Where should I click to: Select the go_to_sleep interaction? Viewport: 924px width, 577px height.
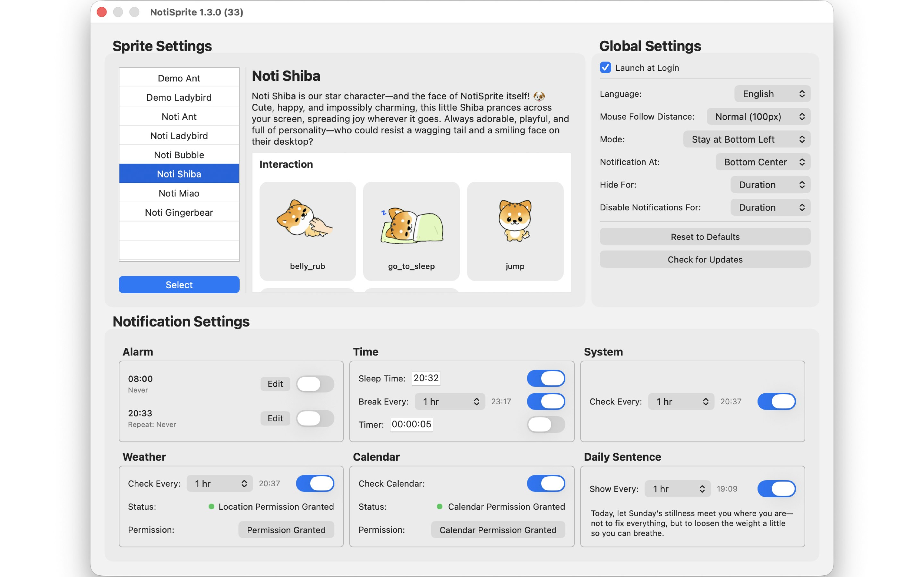(411, 231)
